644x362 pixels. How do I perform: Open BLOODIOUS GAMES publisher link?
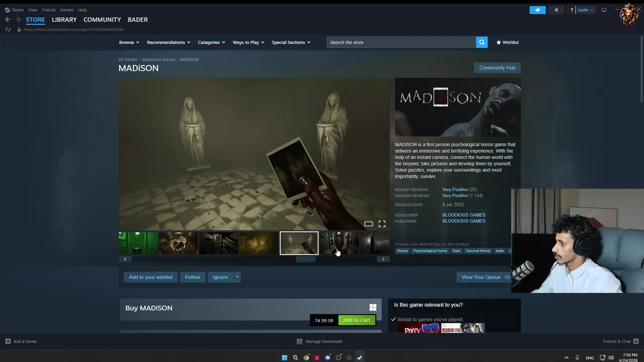point(464,221)
